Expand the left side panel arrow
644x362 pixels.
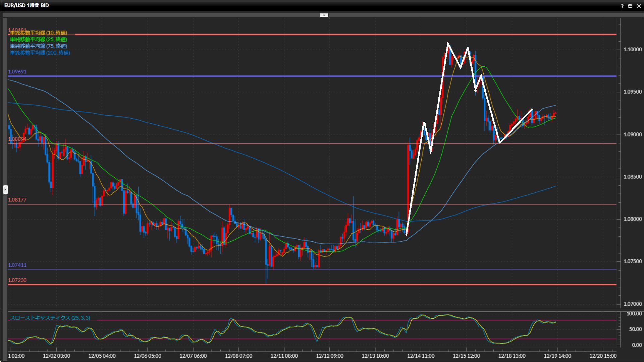click(x=5, y=190)
